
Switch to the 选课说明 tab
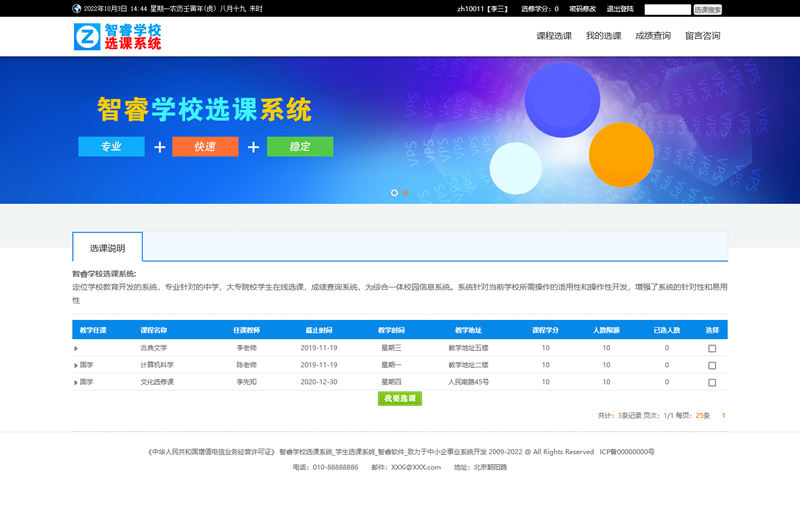pos(107,247)
